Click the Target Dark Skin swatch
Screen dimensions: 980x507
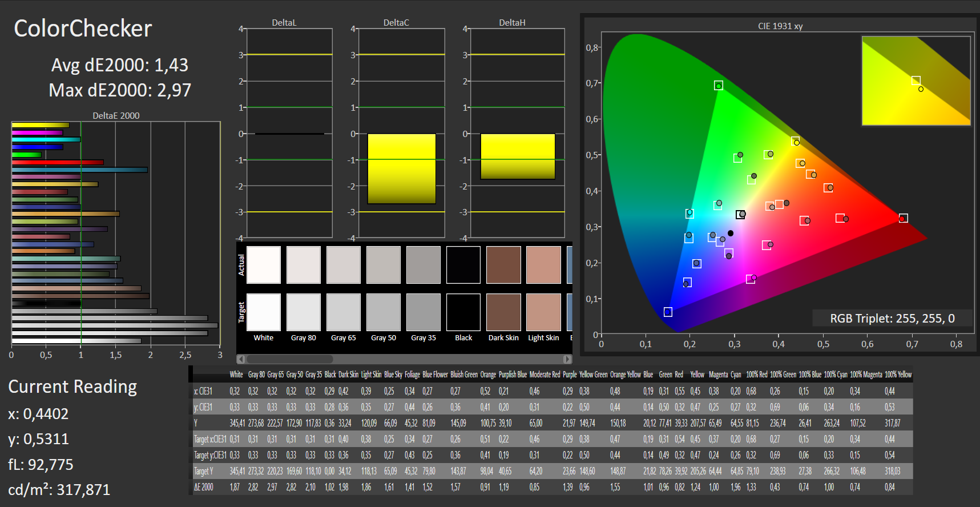point(503,312)
